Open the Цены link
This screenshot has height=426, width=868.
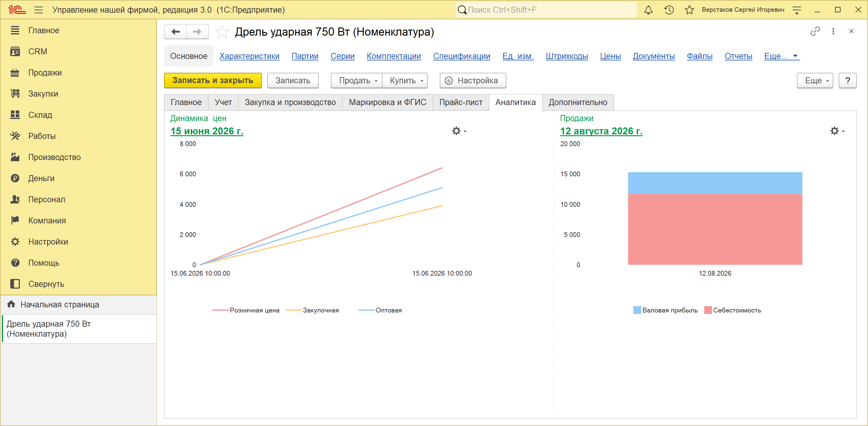click(610, 56)
